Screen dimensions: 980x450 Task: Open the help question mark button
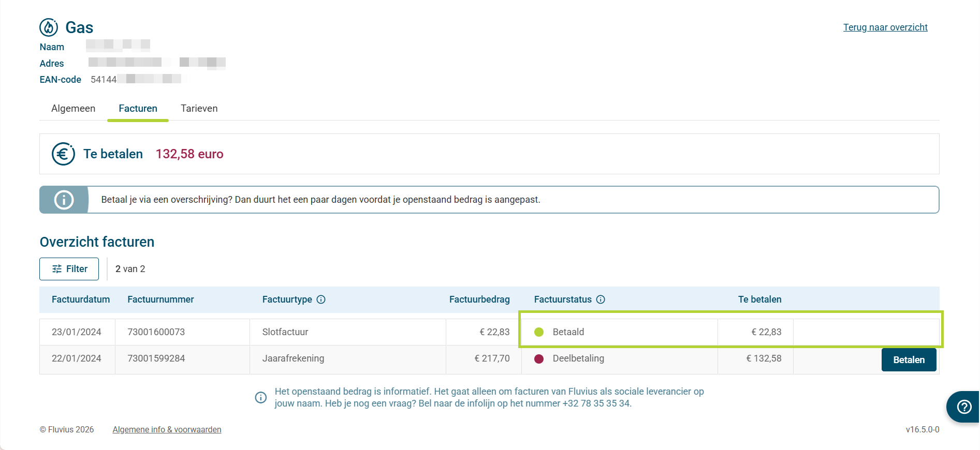pos(964,407)
